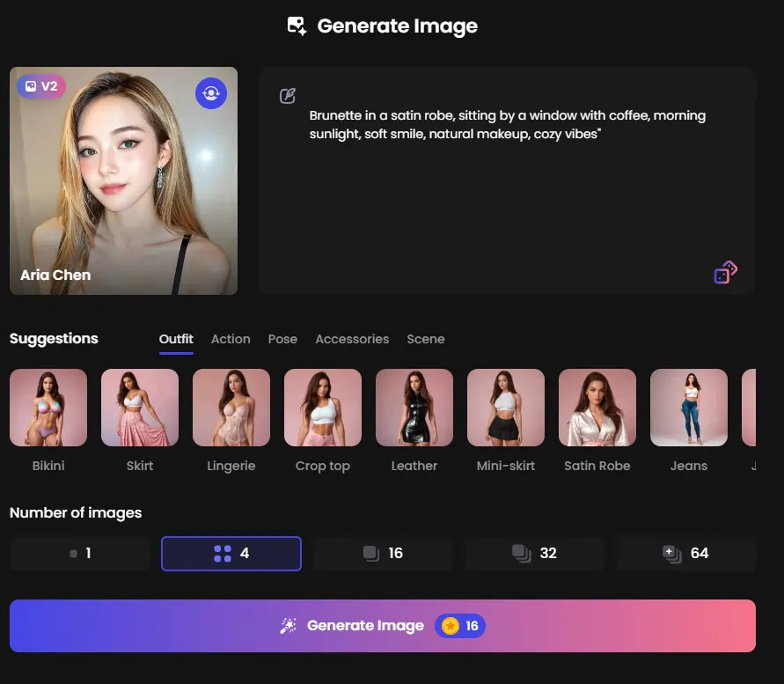Image resolution: width=784 pixels, height=684 pixels.
Task: Click the Generate Image button
Action: pos(383,625)
